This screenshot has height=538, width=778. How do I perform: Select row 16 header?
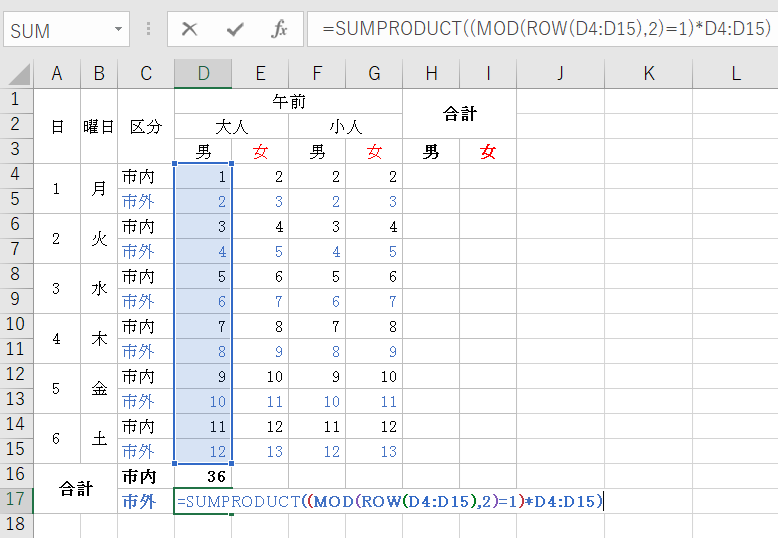tap(16, 475)
